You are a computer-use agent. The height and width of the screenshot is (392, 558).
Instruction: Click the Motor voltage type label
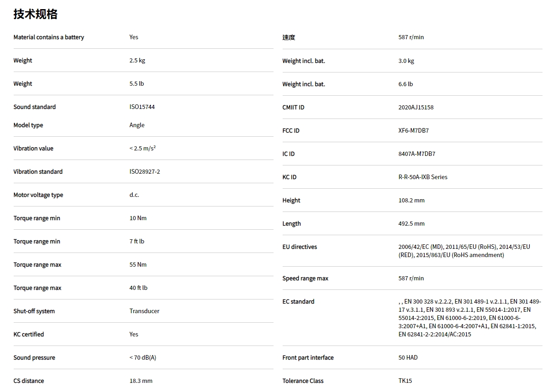(x=38, y=195)
